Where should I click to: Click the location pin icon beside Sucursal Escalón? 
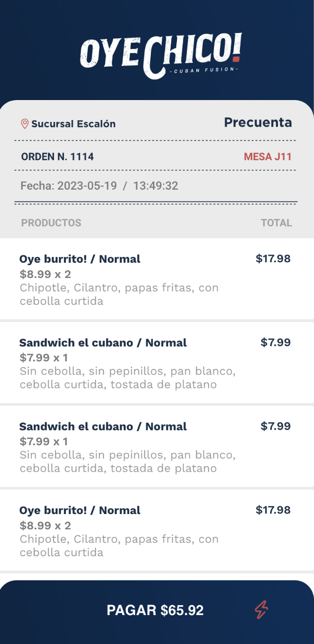24,124
